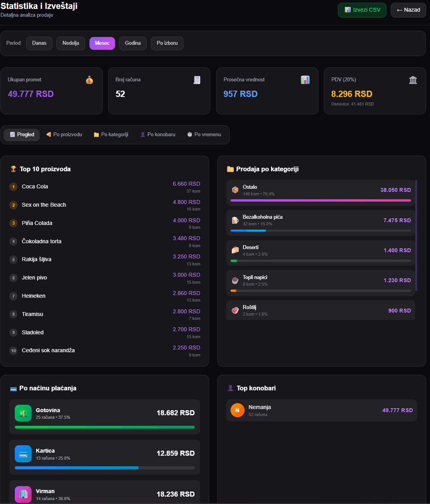Screen dimensions: 430x504
Task: Click the cake icon beside Deserti category
Action: click(235, 250)
